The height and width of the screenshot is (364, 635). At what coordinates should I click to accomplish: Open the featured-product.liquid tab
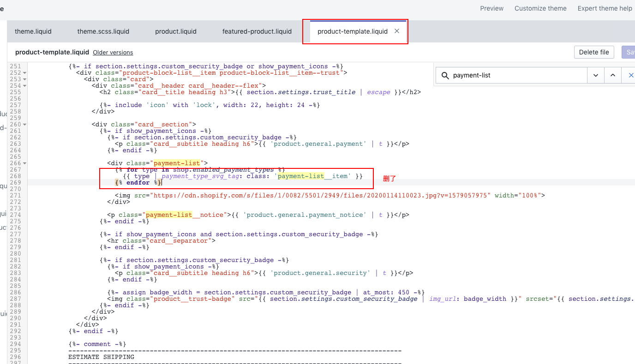[257, 31]
